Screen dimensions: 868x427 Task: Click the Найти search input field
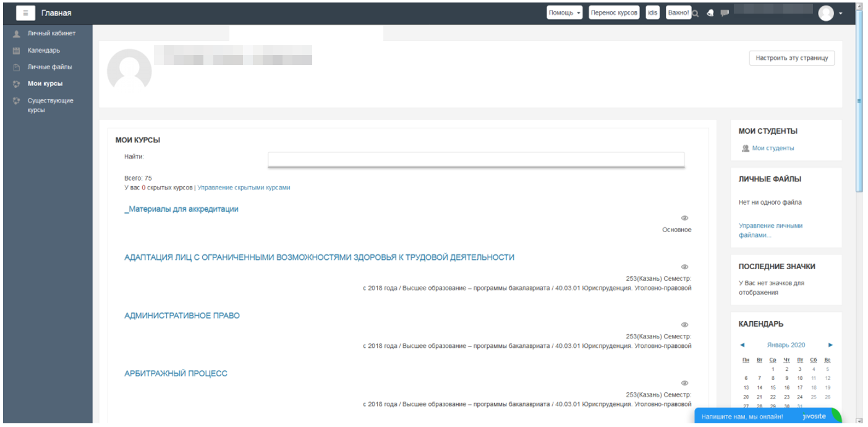pyautogui.click(x=476, y=160)
